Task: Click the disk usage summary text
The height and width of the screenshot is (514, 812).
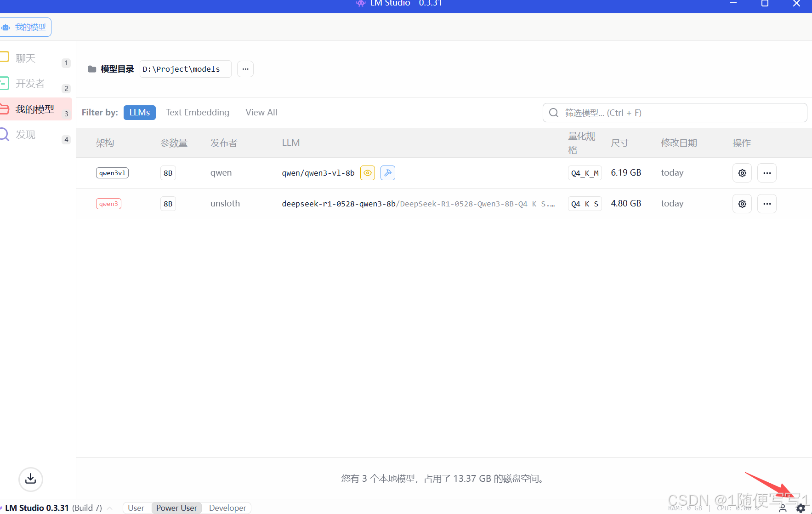Action: coord(443,479)
